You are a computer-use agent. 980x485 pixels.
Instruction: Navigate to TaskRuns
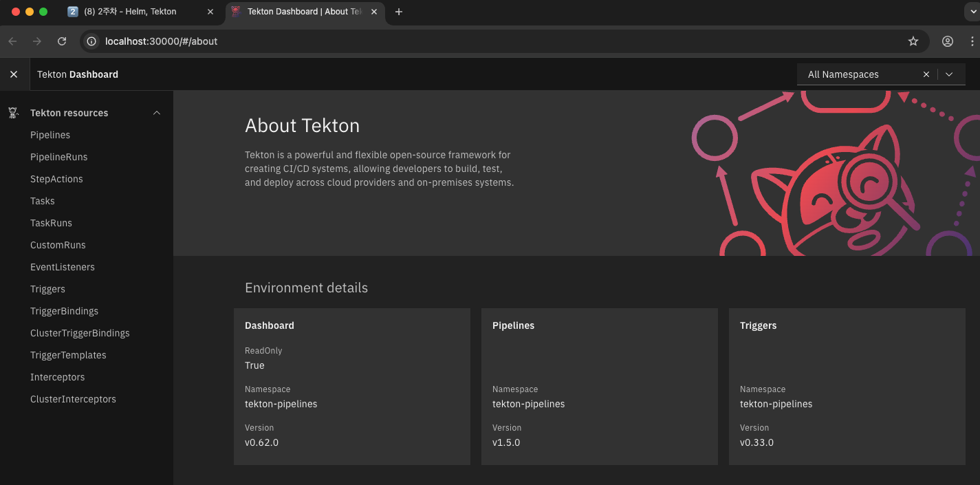51,223
